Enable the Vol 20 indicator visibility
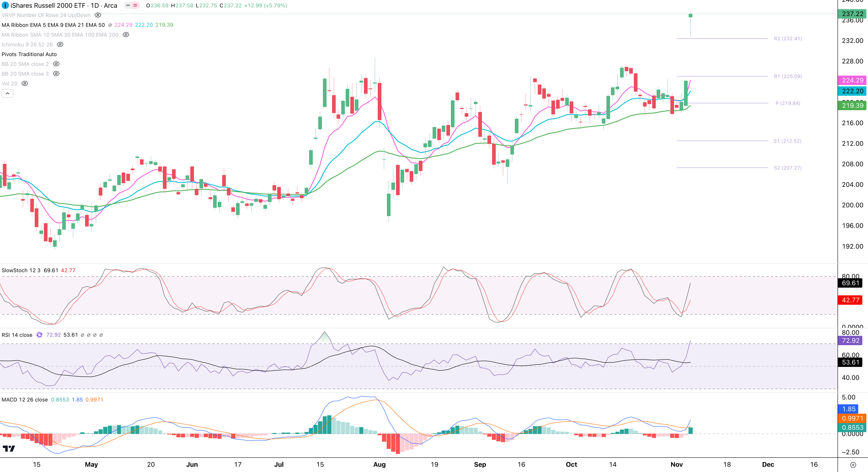Viewport: 868px width, 472px height. point(25,84)
